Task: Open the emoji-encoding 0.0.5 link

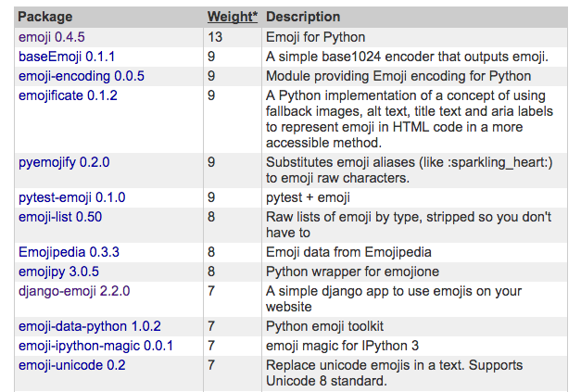Action: (x=82, y=76)
